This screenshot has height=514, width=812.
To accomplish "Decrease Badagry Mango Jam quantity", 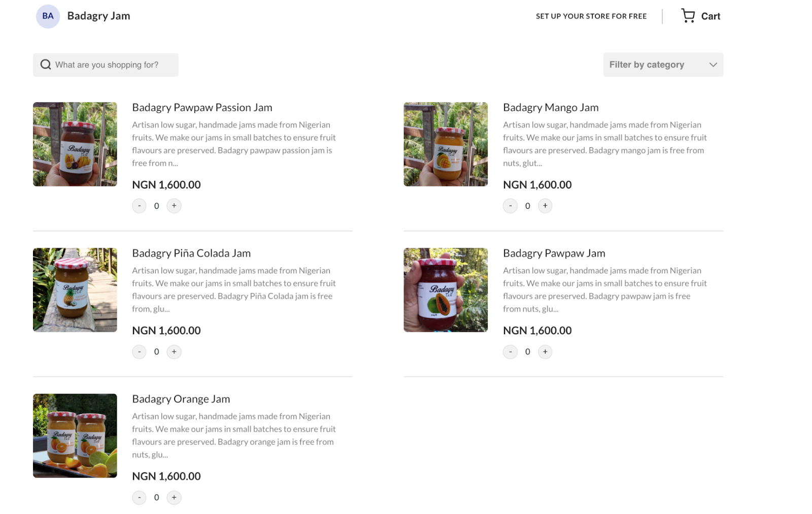I will (x=510, y=206).
